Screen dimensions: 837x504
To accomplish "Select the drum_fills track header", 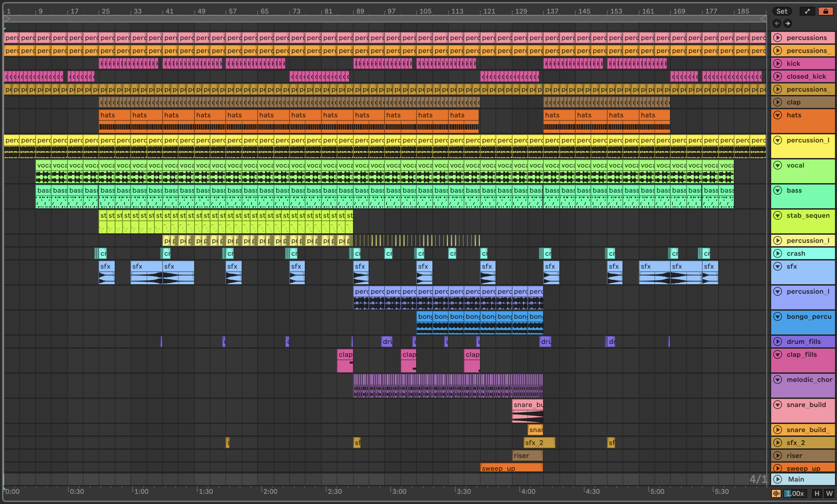I will (x=803, y=342).
